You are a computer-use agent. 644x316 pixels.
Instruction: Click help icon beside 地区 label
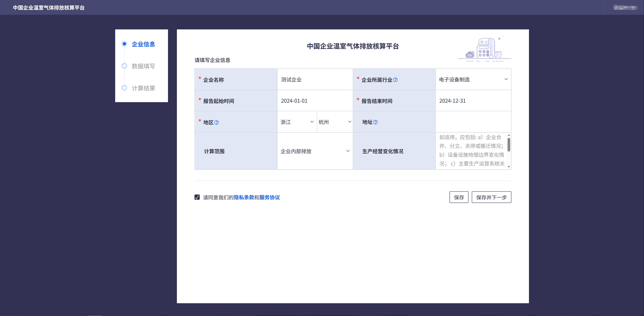tap(216, 122)
